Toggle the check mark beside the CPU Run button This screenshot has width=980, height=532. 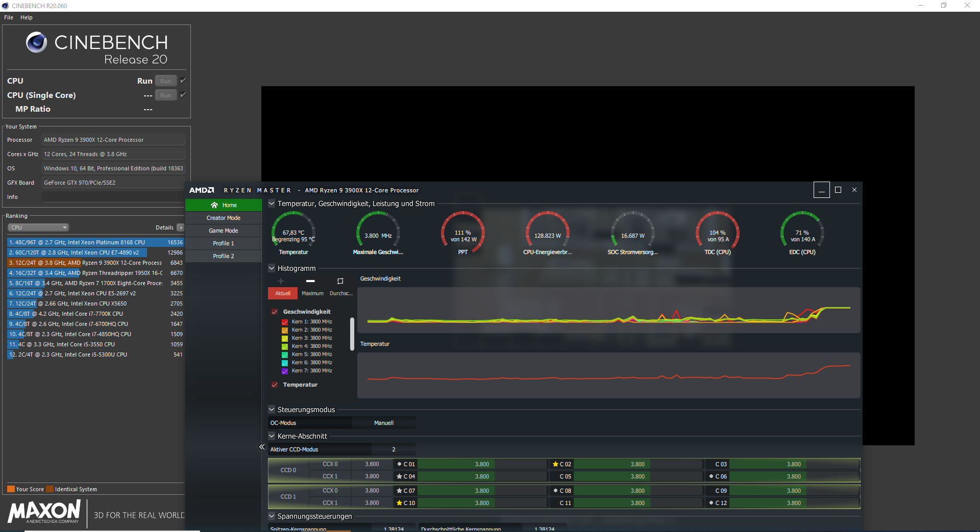pos(183,81)
